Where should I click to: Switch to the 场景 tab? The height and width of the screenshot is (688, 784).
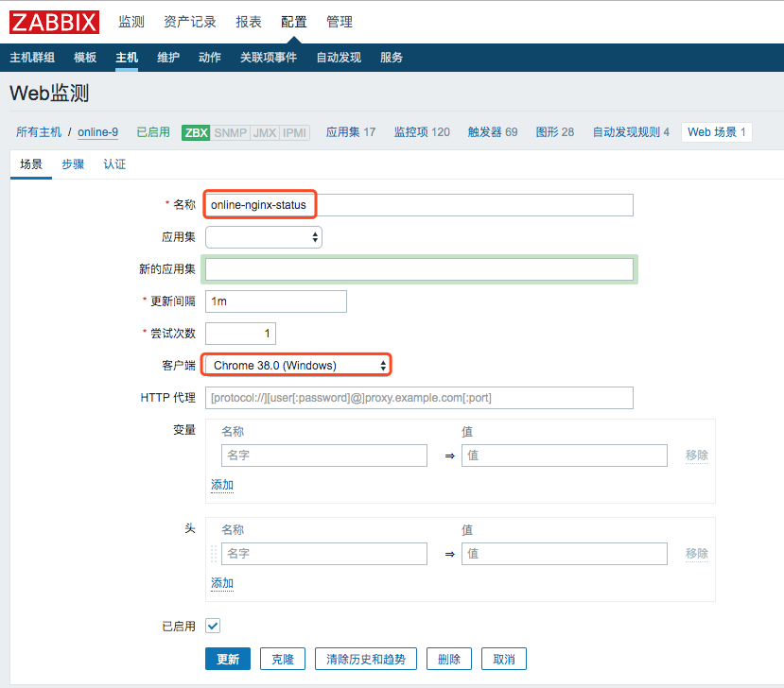[x=31, y=164]
